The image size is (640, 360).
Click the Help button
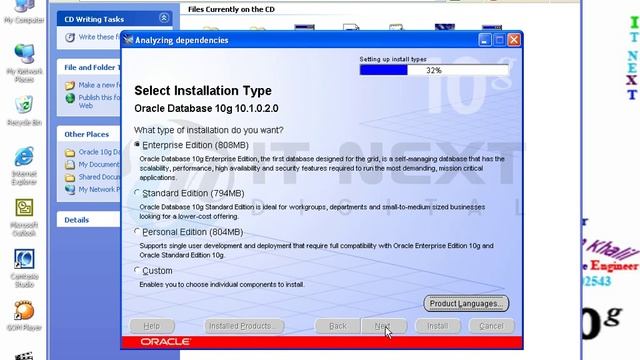(152, 326)
